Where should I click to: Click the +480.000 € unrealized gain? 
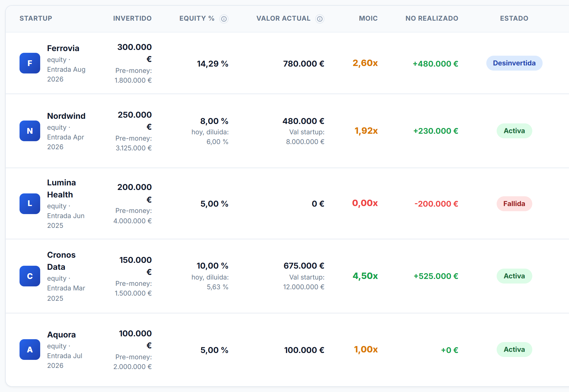point(436,64)
